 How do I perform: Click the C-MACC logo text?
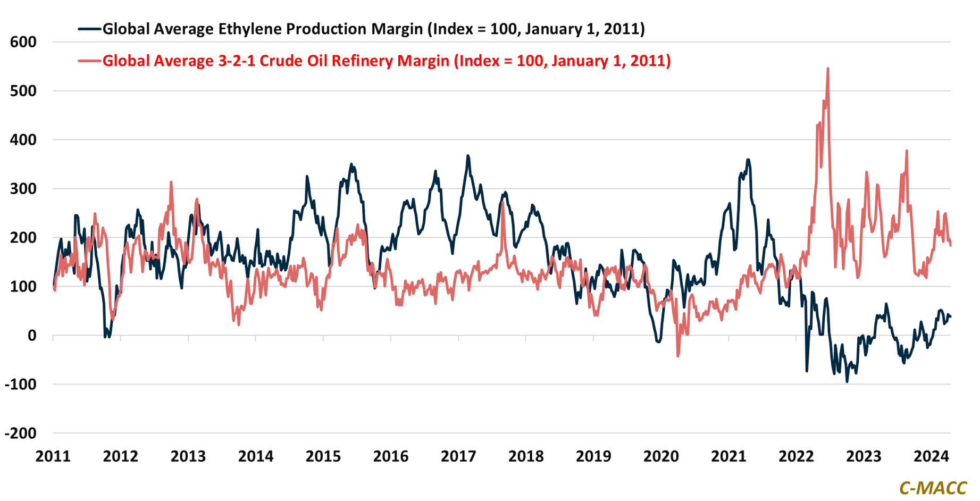933,488
